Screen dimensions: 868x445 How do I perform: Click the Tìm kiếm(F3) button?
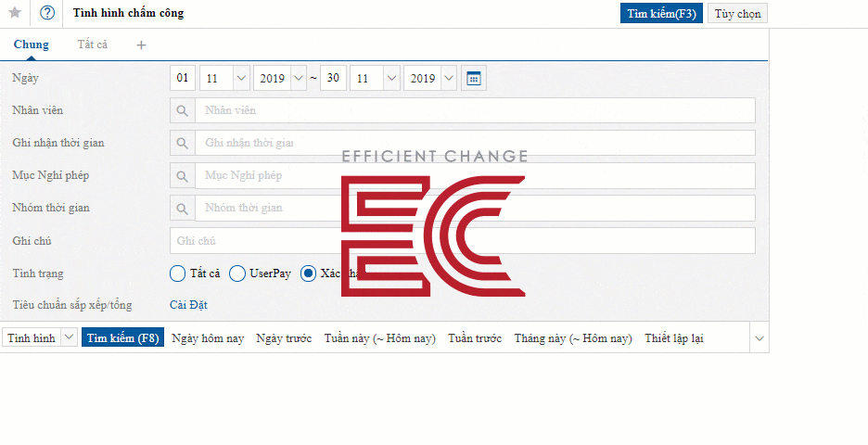coord(661,14)
